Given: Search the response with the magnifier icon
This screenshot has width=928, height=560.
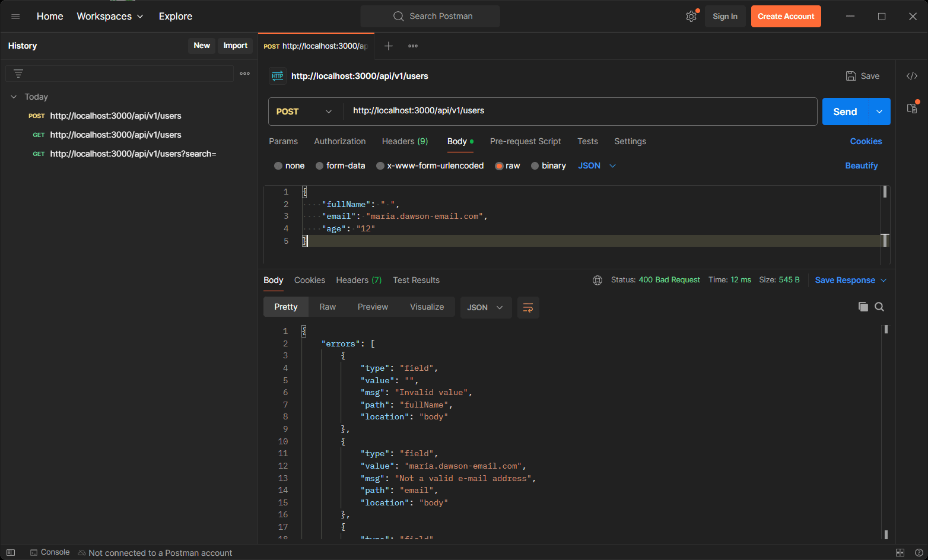Looking at the screenshot, I should (879, 307).
